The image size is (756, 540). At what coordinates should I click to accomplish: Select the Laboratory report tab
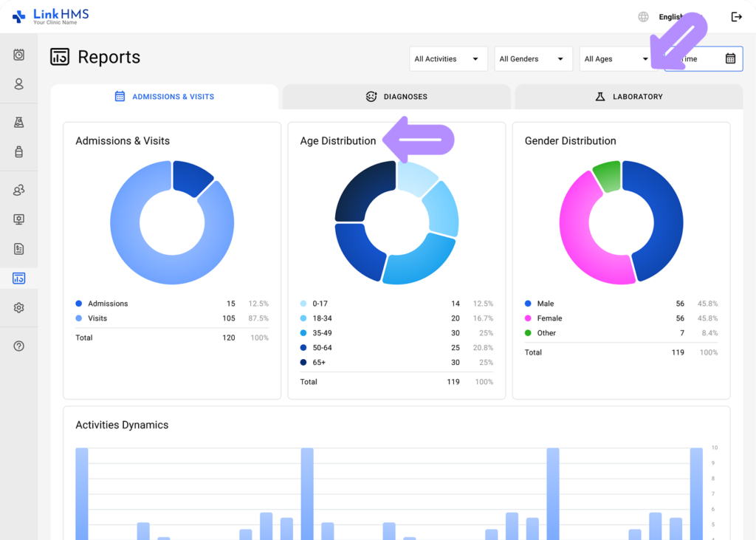coord(628,96)
